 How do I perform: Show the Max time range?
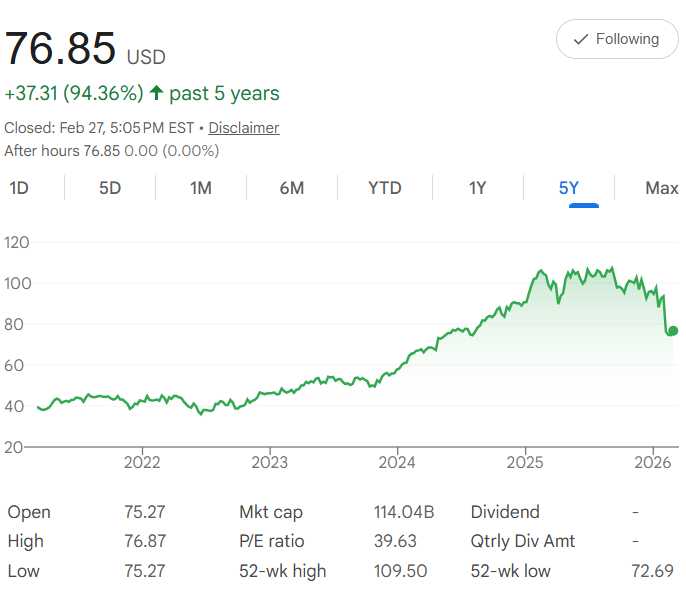pos(662,188)
